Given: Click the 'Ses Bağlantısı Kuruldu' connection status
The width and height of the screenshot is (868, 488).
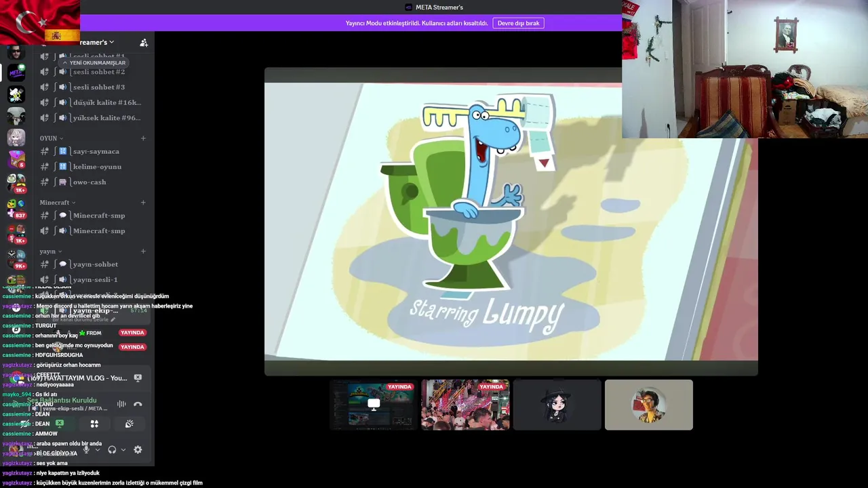Looking at the screenshot, I should pyautogui.click(x=62, y=401).
